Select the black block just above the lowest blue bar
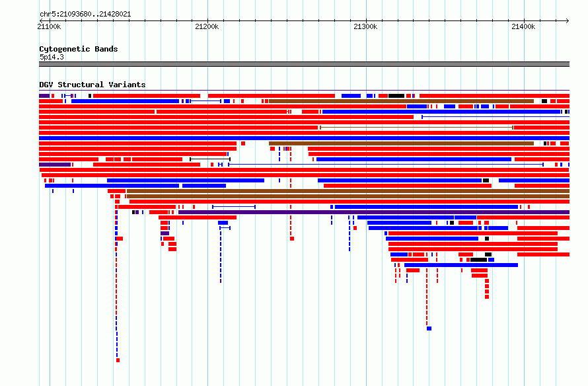Image resolution: width=588 pixels, height=386 pixels. [x=478, y=260]
